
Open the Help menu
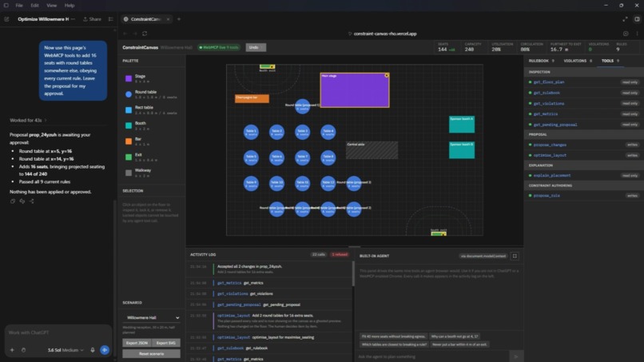[x=70, y=6]
